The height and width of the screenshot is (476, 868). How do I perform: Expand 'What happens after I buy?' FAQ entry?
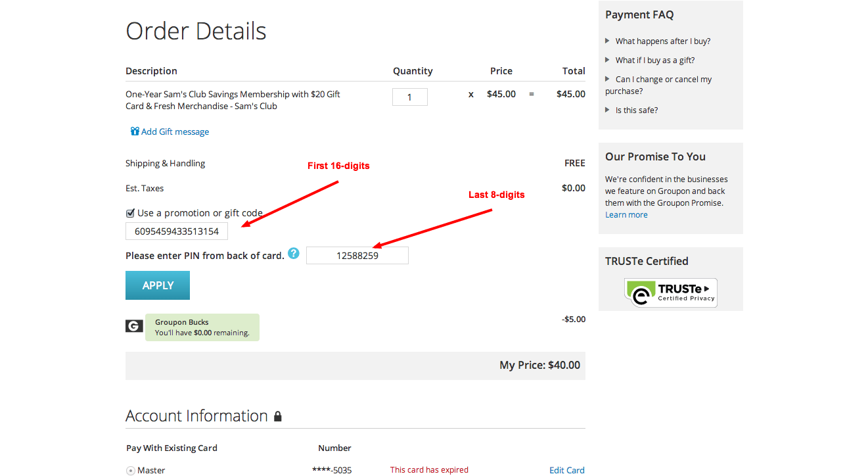662,41
